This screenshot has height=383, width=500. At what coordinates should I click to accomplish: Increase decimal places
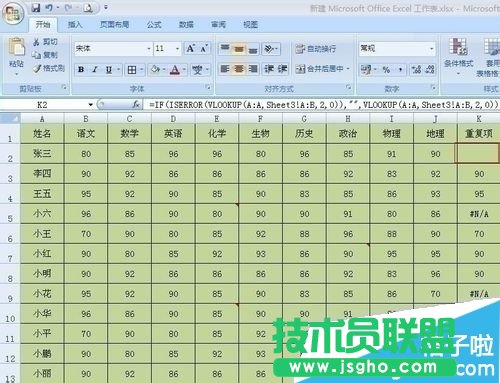coord(416,69)
